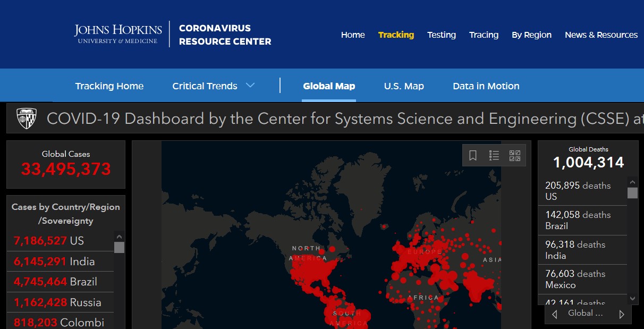Screen dimensions: 644x329
Task: Open the Testing page in top navigation
Action: click(x=442, y=35)
